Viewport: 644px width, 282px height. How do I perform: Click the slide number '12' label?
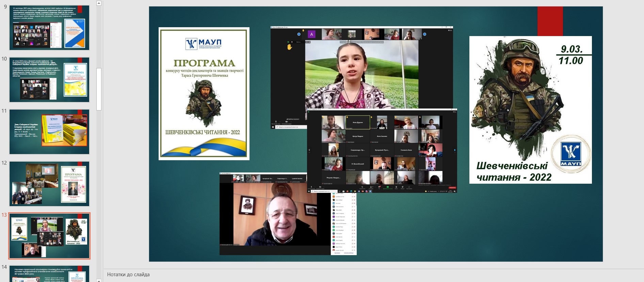(x=4, y=163)
